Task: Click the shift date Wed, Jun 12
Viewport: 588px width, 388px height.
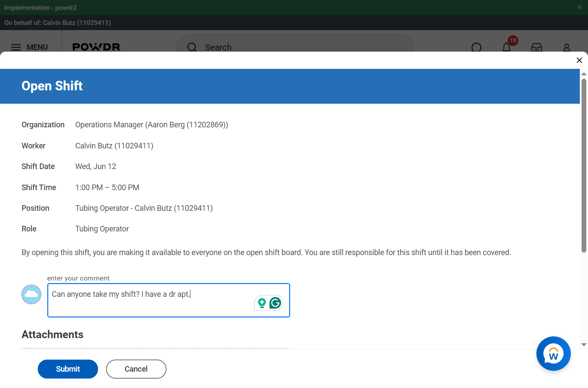Action: point(96,166)
